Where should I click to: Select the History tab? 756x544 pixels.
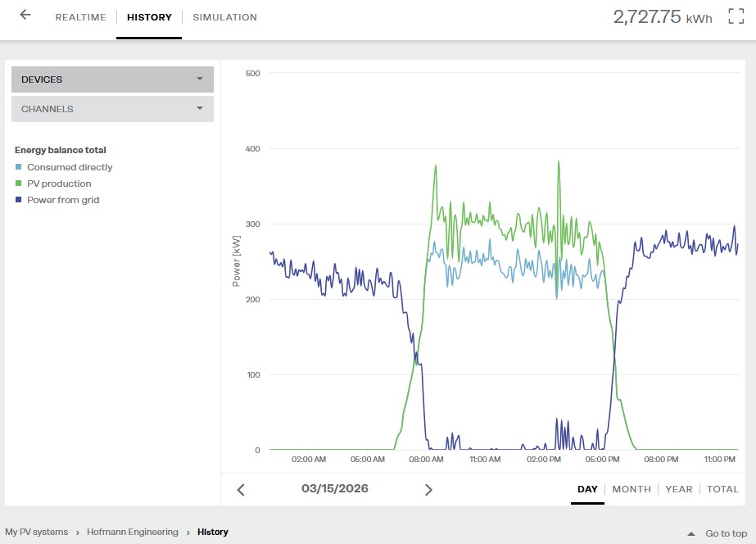pyautogui.click(x=149, y=17)
